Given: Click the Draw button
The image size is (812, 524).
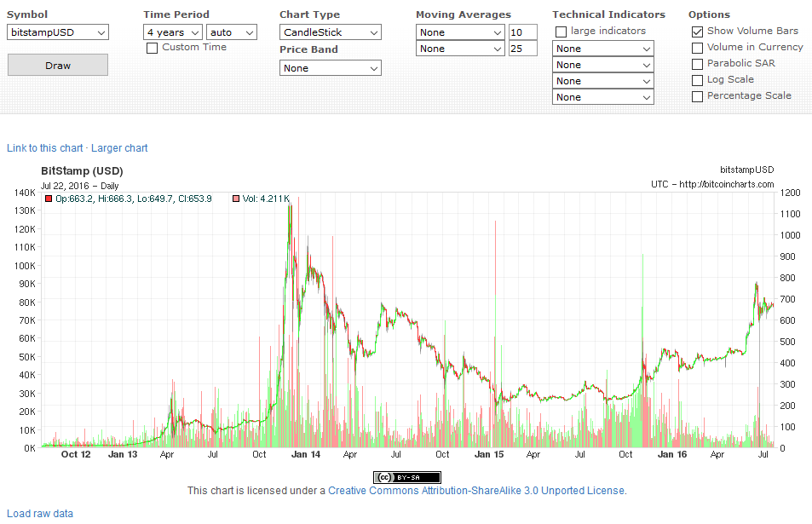Looking at the screenshot, I should (x=57, y=66).
